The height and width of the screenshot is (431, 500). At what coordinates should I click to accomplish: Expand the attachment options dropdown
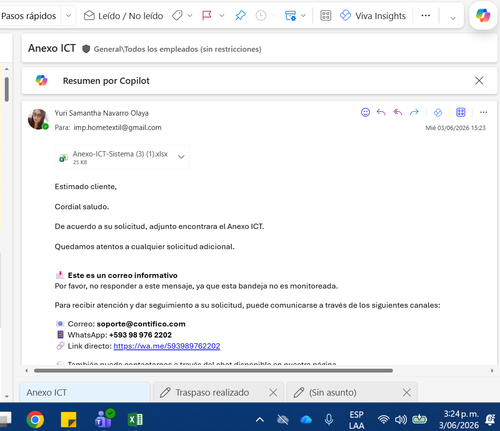coord(181,157)
